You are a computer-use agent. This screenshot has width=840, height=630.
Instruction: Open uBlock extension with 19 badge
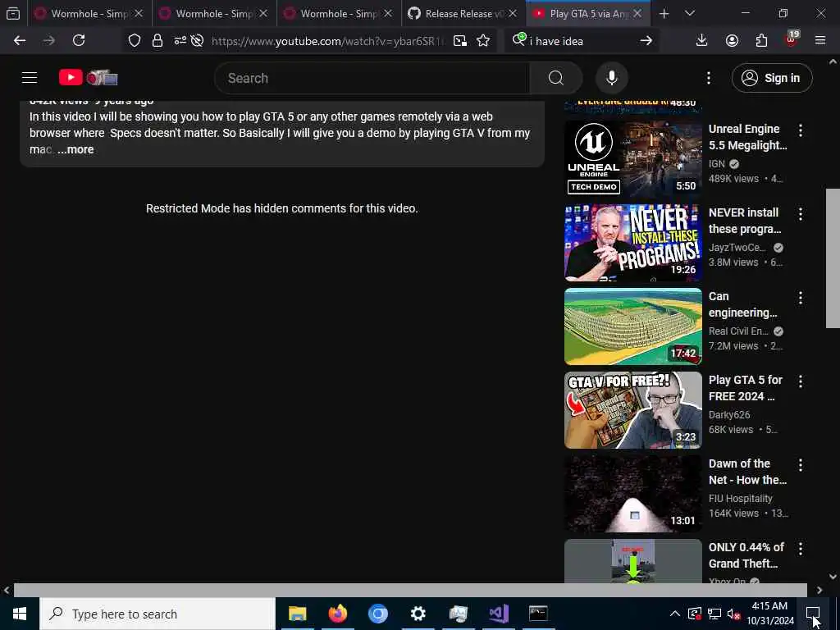coord(792,39)
